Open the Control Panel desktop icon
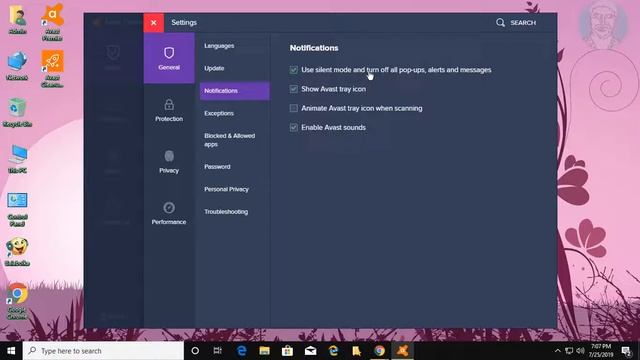This screenshot has width=640, height=360. coord(18,209)
